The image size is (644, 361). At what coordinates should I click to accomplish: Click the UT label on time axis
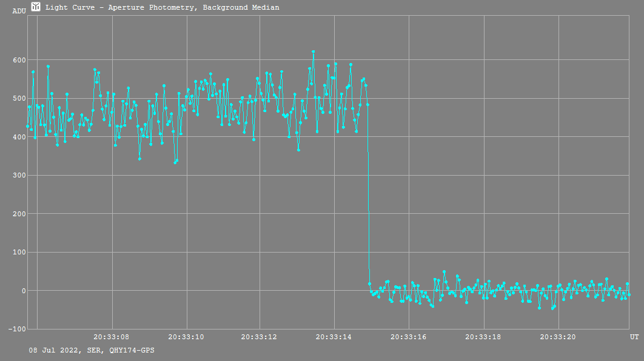click(634, 336)
